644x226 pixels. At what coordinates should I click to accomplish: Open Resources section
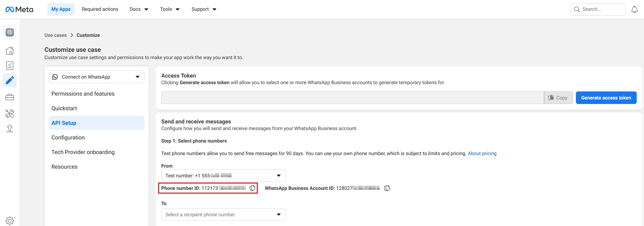[x=97, y=167]
